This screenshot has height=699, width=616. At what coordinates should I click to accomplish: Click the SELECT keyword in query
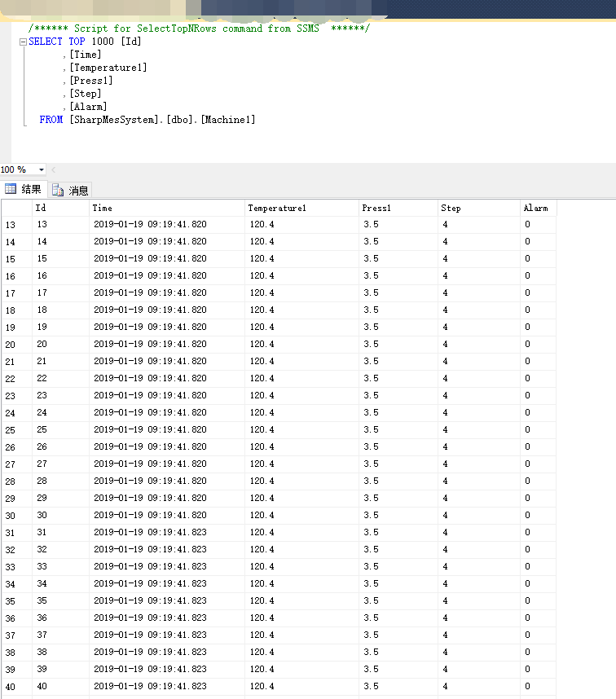[46, 42]
